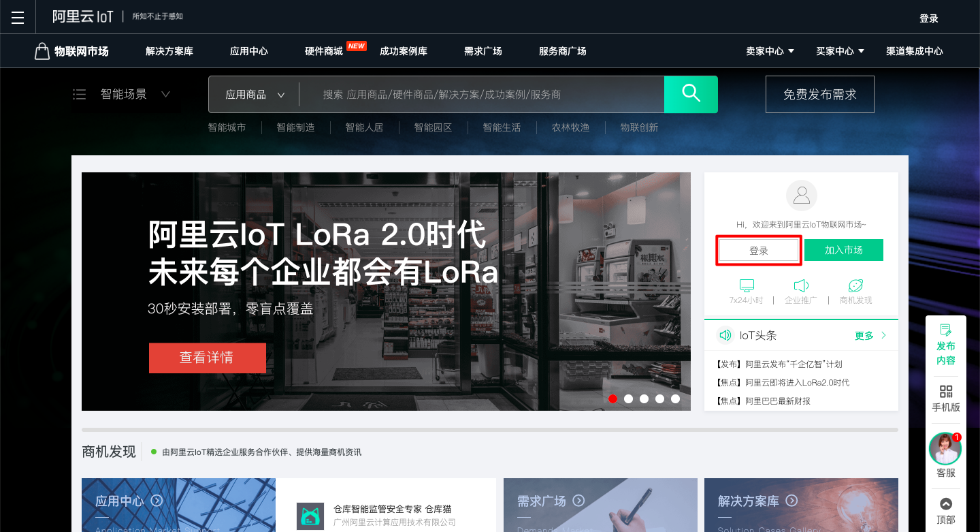
Task: Select the fifth carousel dot
Action: tap(675, 398)
